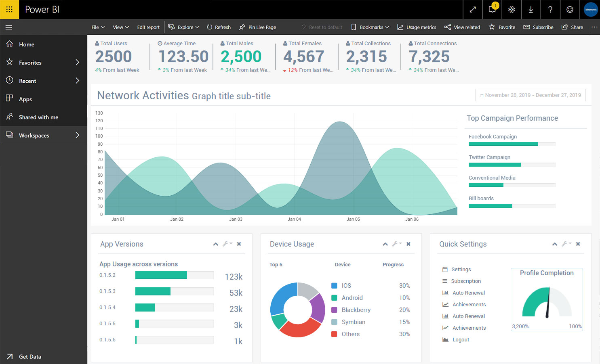The width and height of the screenshot is (600, 364).
Task: Open Device Usage wrench settings menu
Action: (x=397, y=244)
